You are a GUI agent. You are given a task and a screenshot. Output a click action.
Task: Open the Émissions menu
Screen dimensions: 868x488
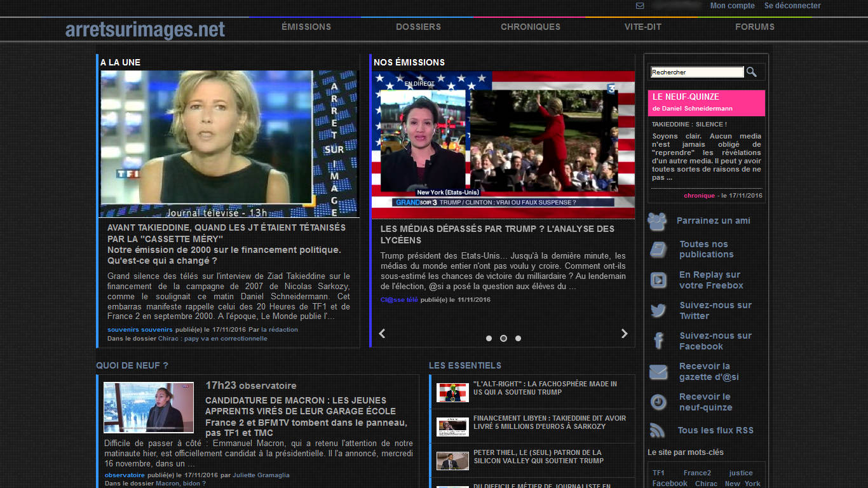coord(306,27)
